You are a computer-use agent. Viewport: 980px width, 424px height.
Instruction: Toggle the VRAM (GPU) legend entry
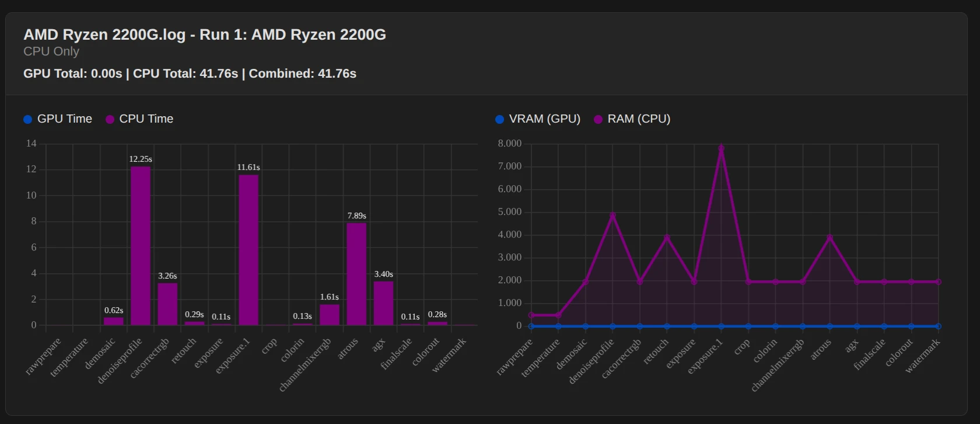pos(537,119)
